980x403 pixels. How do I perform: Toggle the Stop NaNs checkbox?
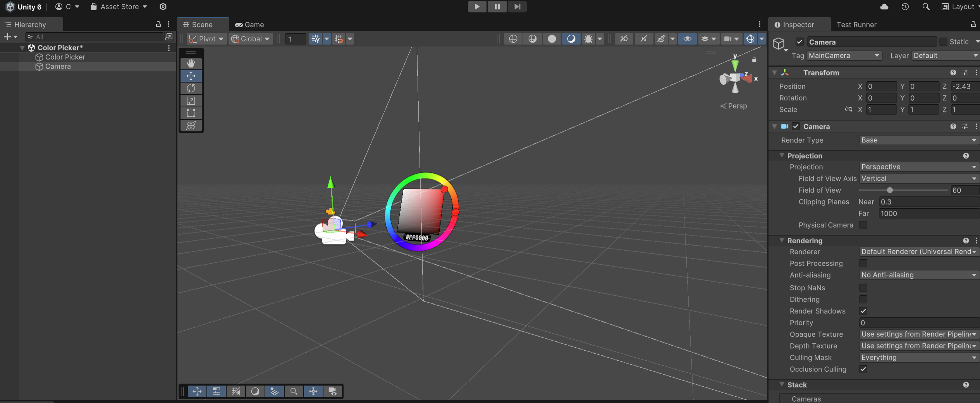click(x=863, y=288)
